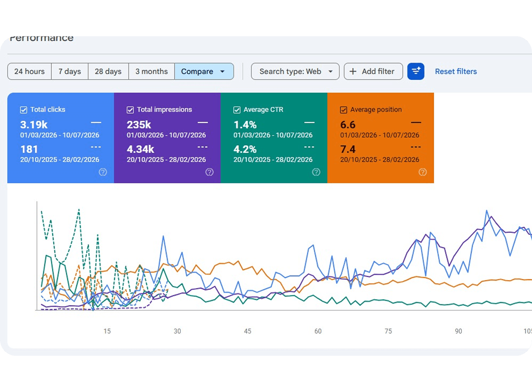The image size is (532, 392).
Task: Toggle the Average position checkbox
Action: coord(344,110)
